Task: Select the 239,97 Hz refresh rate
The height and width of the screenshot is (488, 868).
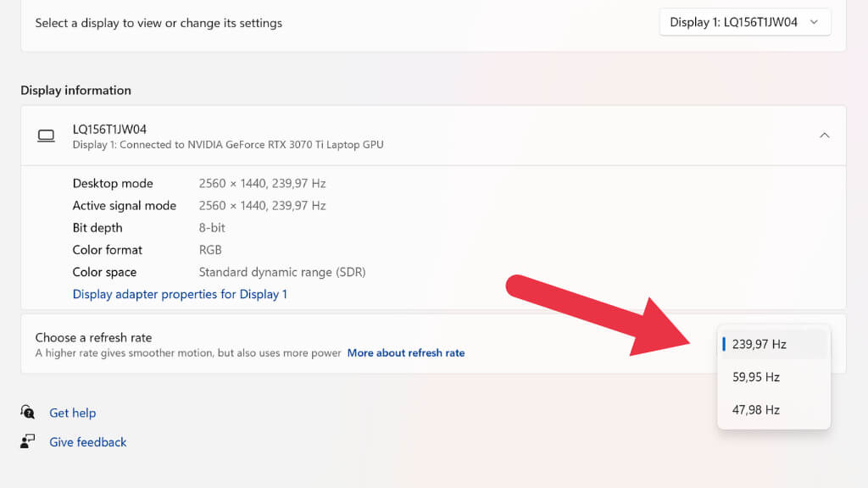Action: [x=759, y=344]
